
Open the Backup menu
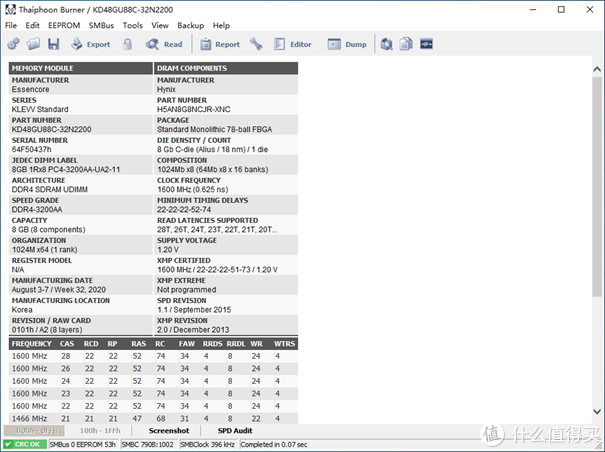pyautogui.click(x=191, y=25)
